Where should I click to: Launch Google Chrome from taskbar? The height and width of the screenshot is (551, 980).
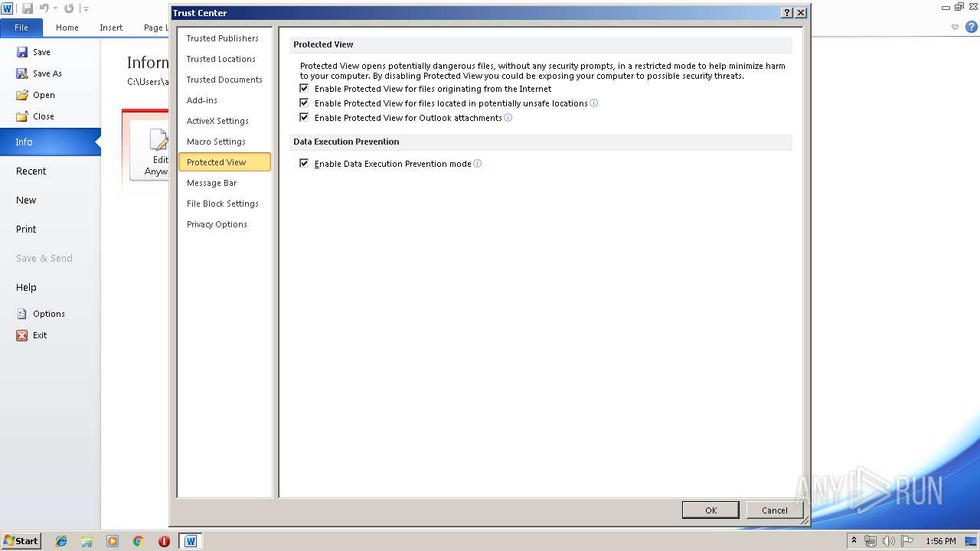139,541
